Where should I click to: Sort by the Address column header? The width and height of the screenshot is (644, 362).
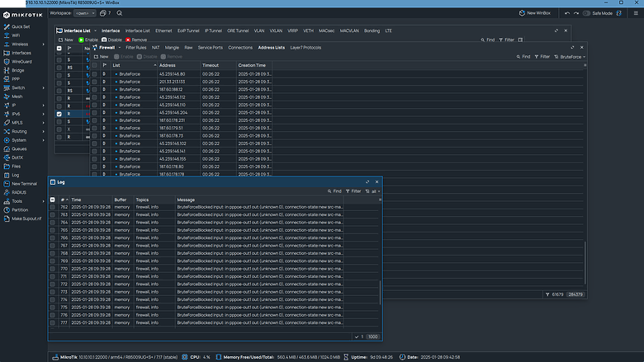[178, 65]
